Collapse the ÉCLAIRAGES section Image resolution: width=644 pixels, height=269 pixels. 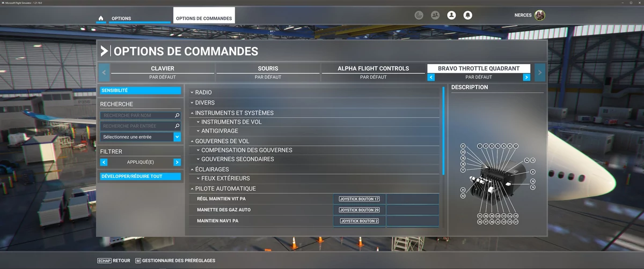[314, 169]
